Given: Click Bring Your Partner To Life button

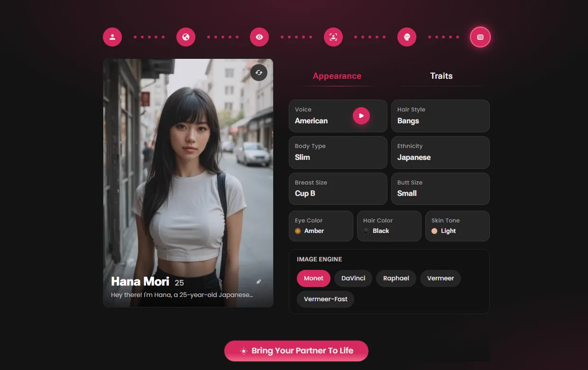Looking at the screenshot, I should coord(296,351).
